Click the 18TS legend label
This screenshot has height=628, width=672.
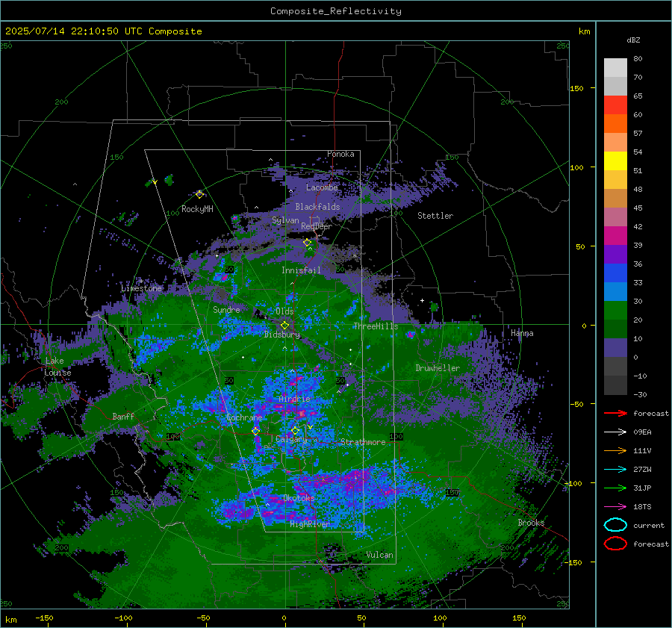(x=642, y=507)
